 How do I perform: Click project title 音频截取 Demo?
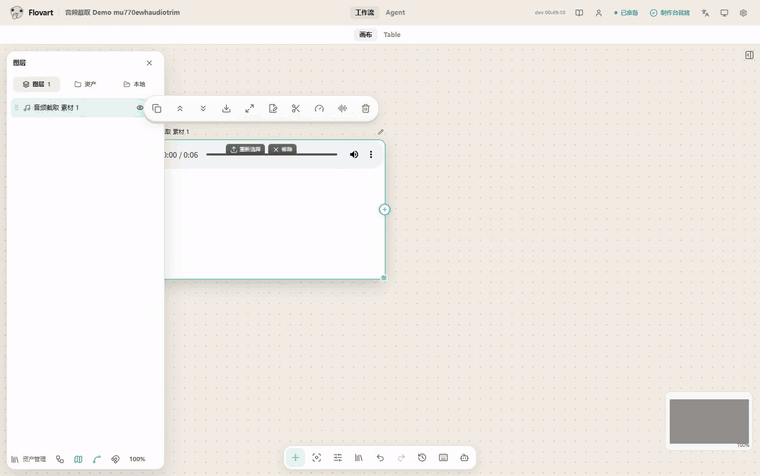coord(122,13)
